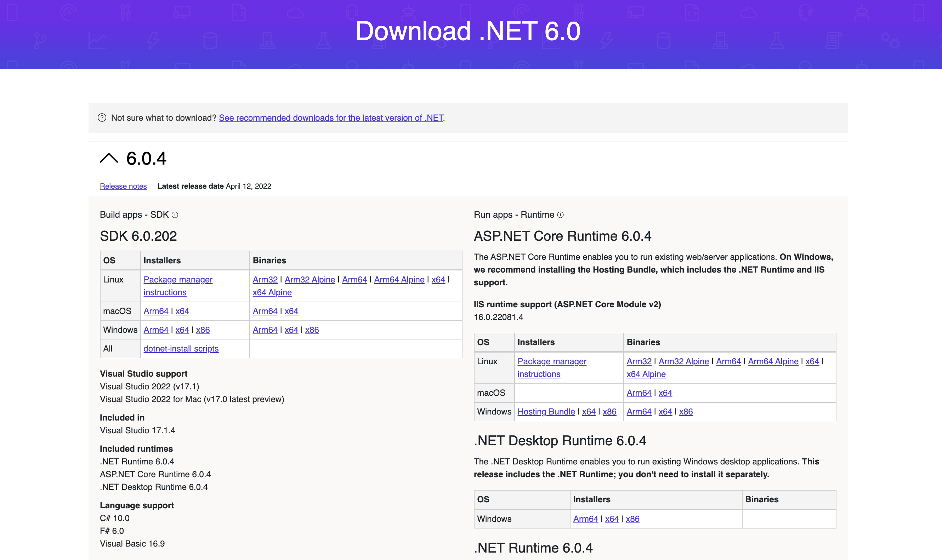Download Desktop Runtime Windows x64 installer

pyautogui.click(x=612, y=519)
